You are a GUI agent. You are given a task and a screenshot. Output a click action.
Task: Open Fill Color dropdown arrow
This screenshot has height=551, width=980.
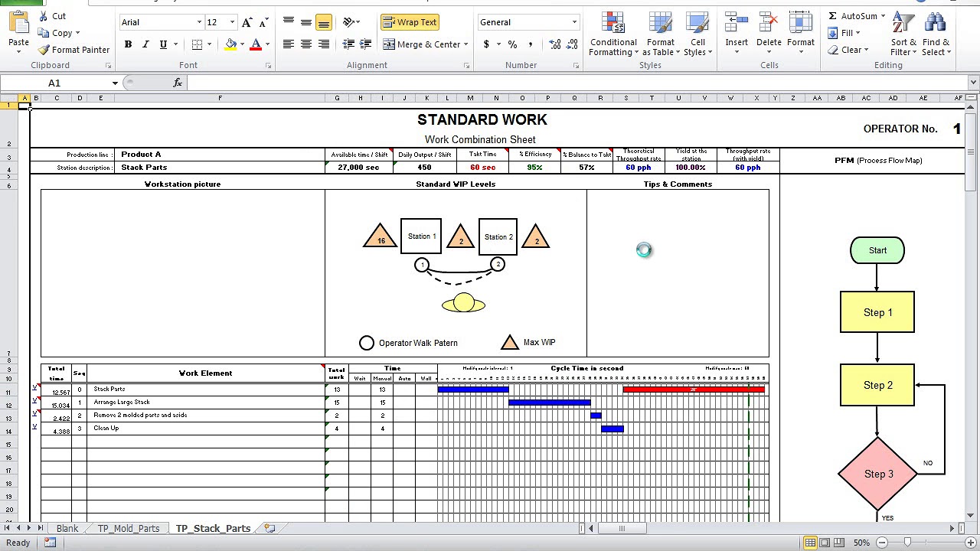point(242,44)
